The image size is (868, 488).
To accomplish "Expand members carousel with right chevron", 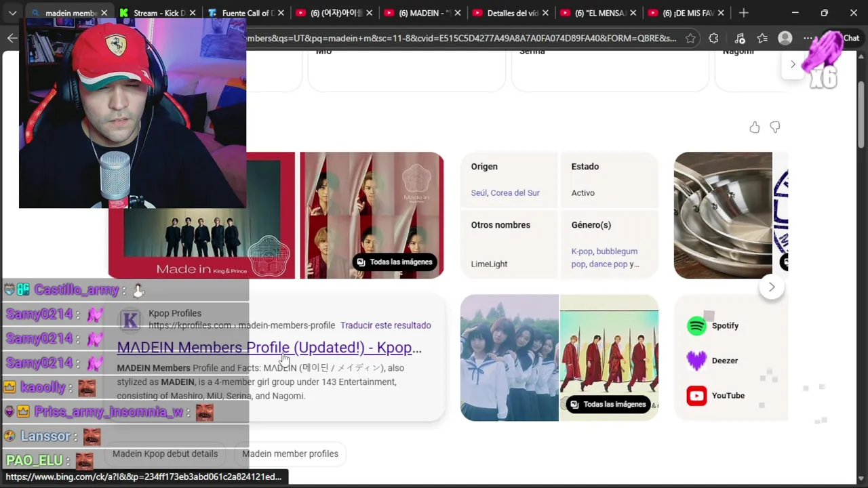I will 793,64.
